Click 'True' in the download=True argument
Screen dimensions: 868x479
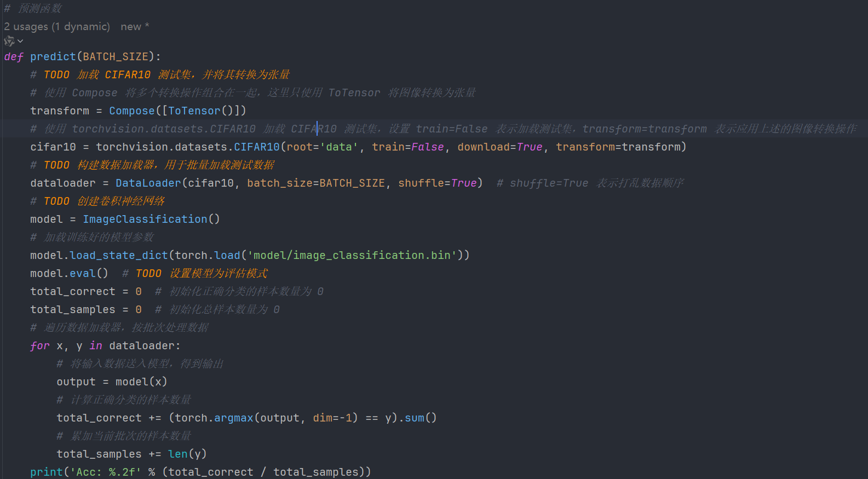point(530,147)
